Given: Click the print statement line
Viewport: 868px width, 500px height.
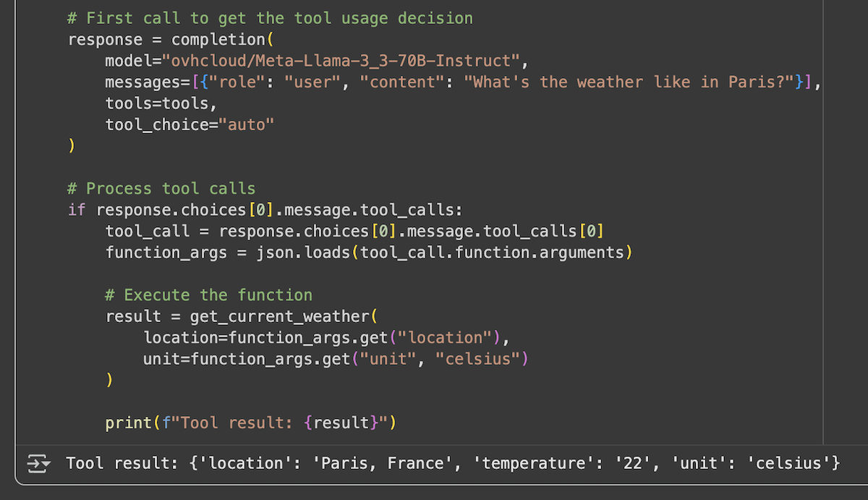Looking at the screenshot, I should click(x=250, y=423).
